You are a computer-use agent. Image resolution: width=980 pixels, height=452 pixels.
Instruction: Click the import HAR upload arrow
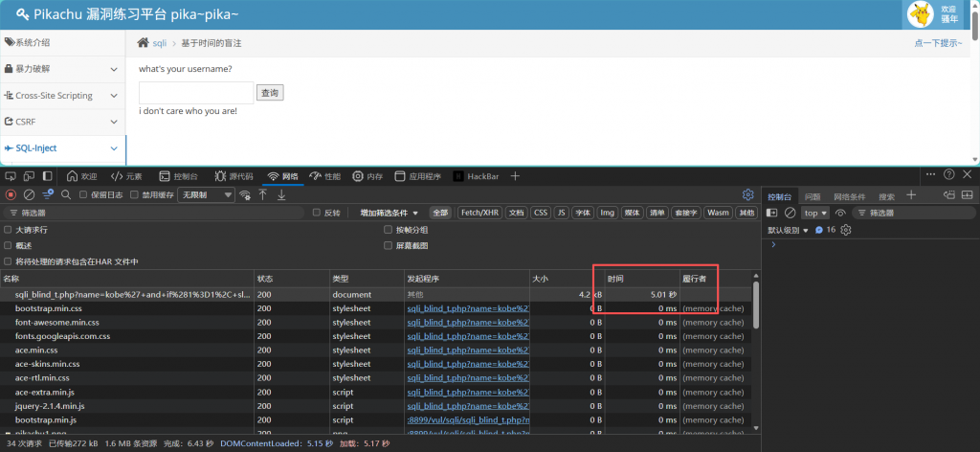tap(263, 194)
